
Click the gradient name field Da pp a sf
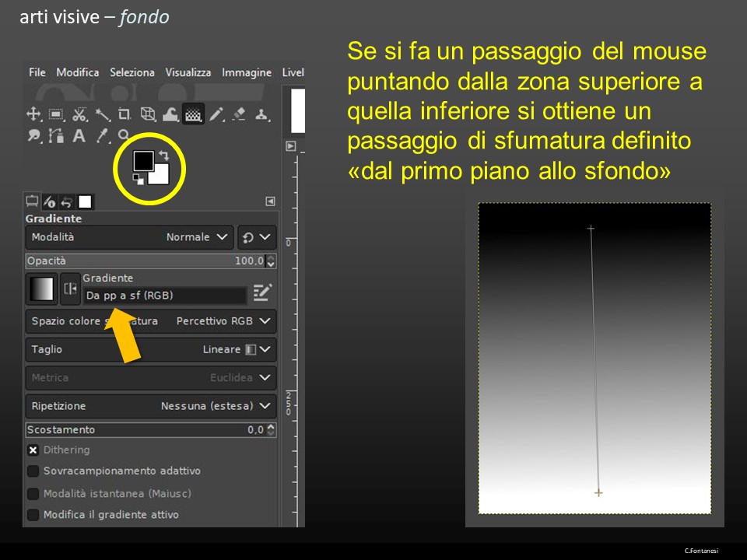coord(164,296)
